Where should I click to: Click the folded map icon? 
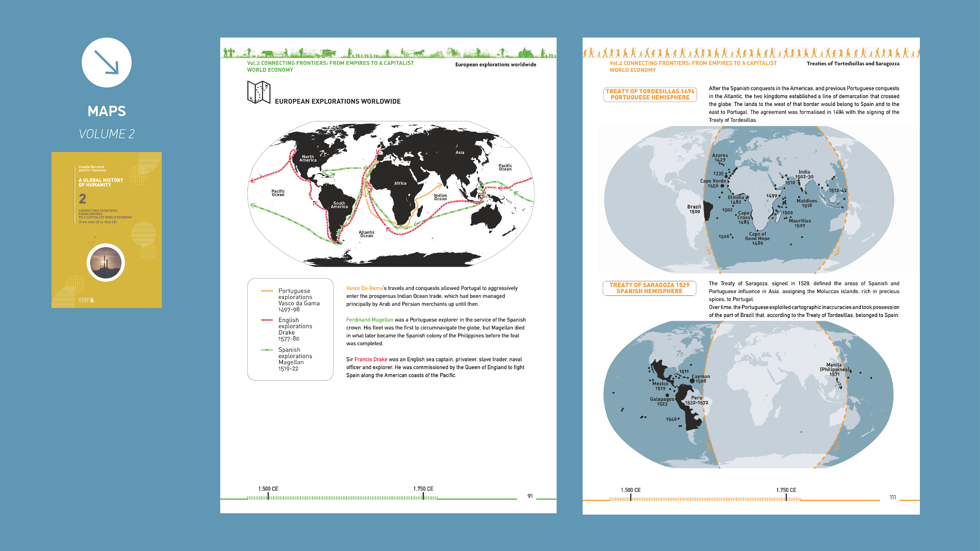pos(259,92)
